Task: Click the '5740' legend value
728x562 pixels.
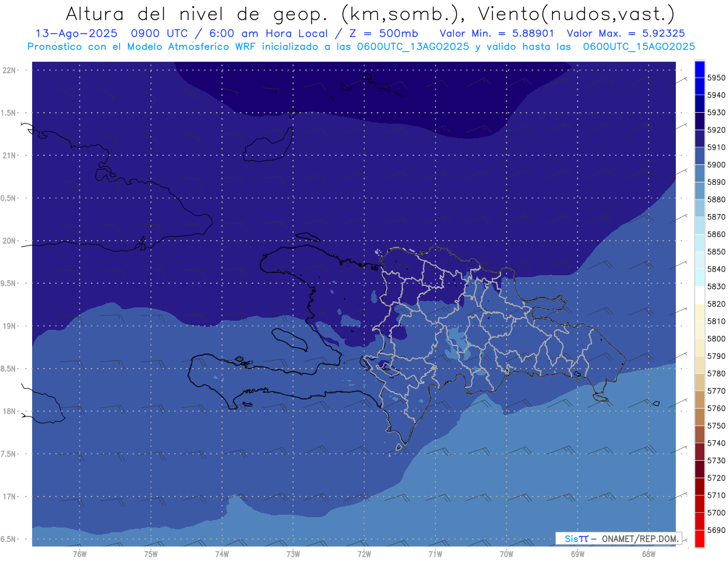Action: point(716,443)
